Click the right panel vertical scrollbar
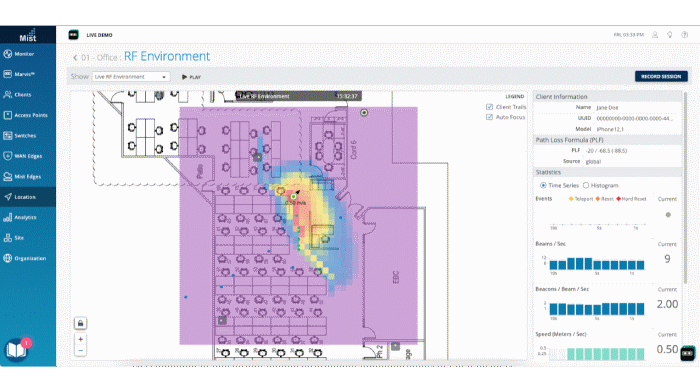This screenshot has height=392, width=700. 685,188
